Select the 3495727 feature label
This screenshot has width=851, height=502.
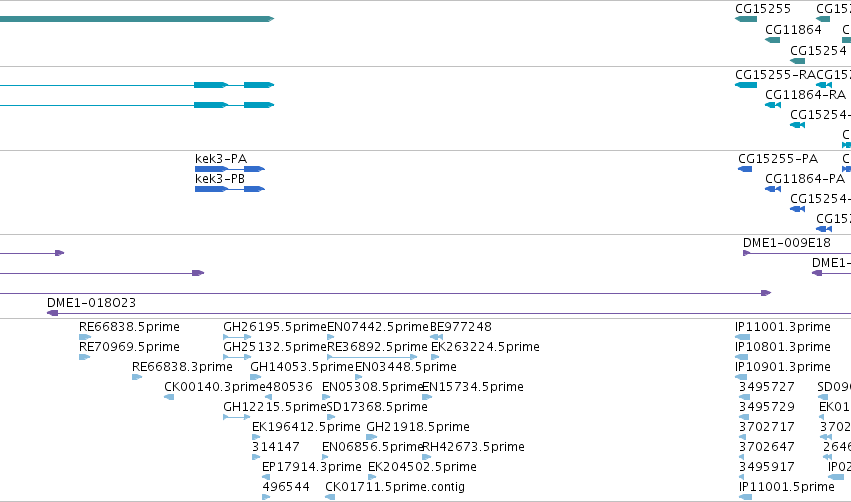click(x=767, y=387)
